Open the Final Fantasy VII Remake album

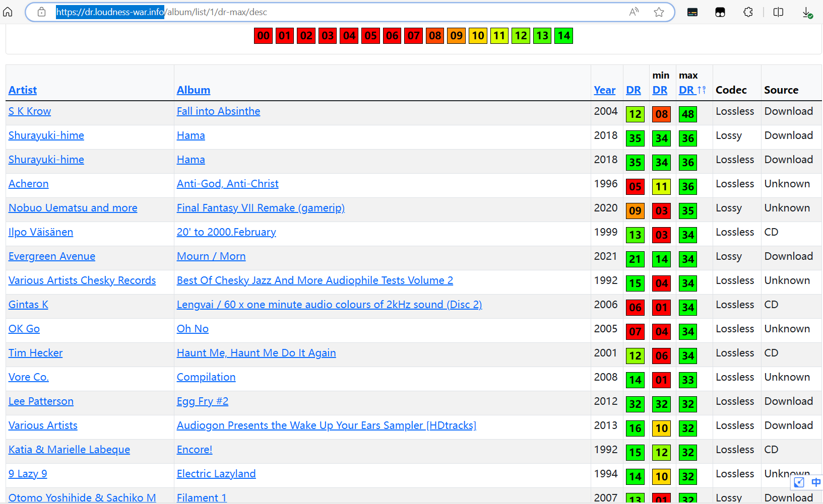261,208
